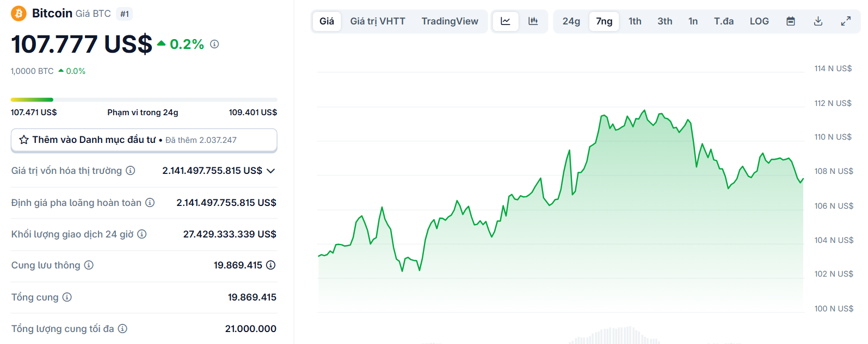Select 3th time range

pyautogui.click(x=665, y=21)
